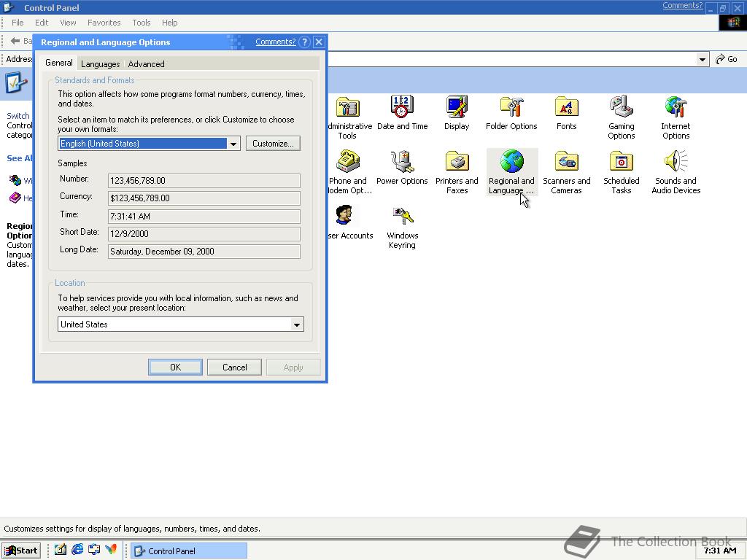
Task: Open the File menu
Action: click(x=18, y=23)
